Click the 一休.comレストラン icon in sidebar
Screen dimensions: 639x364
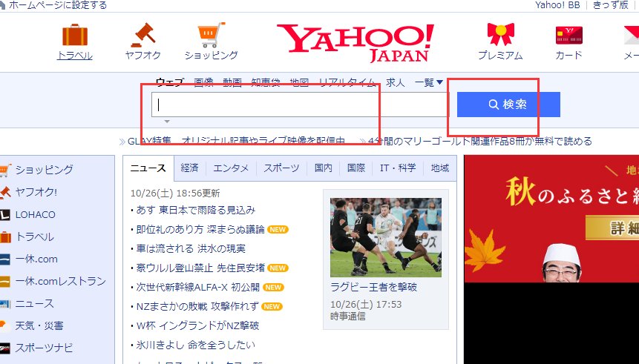[x=4, y=282]
